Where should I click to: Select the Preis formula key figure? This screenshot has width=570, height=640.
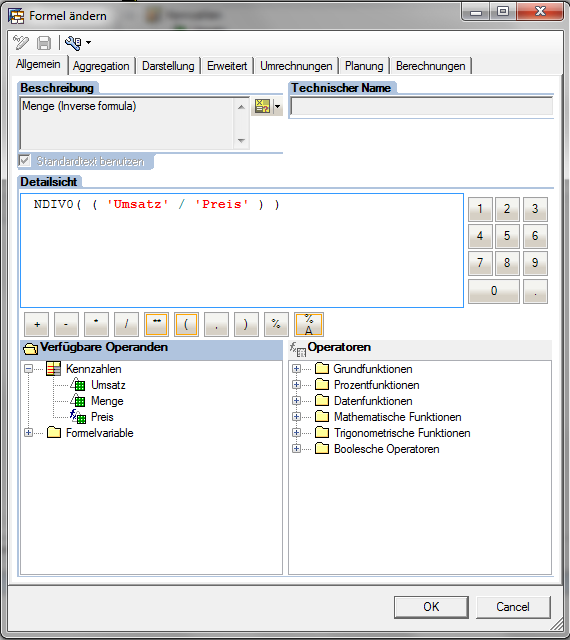tap(102, 417)
